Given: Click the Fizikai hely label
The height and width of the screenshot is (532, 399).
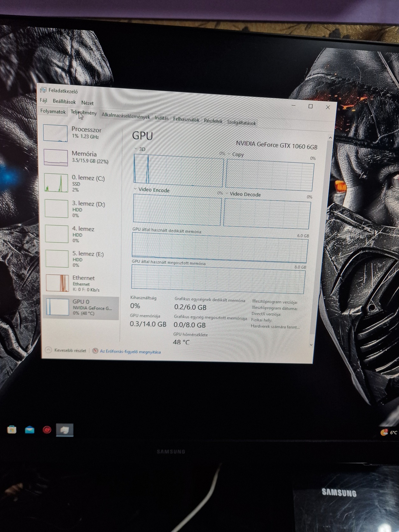Looking at the screenshot, I should pyautogui.click(x=262, y=320).
